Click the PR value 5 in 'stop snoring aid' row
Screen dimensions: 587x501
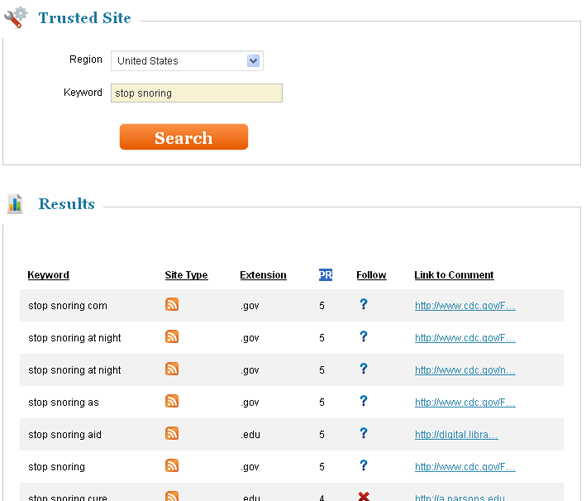point(322,435)
